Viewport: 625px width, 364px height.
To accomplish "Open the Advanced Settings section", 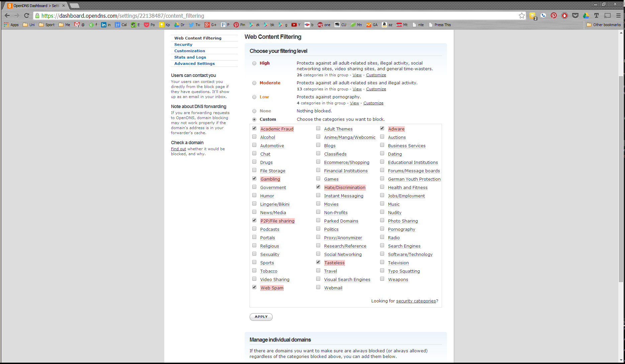I will coord(194,64).
